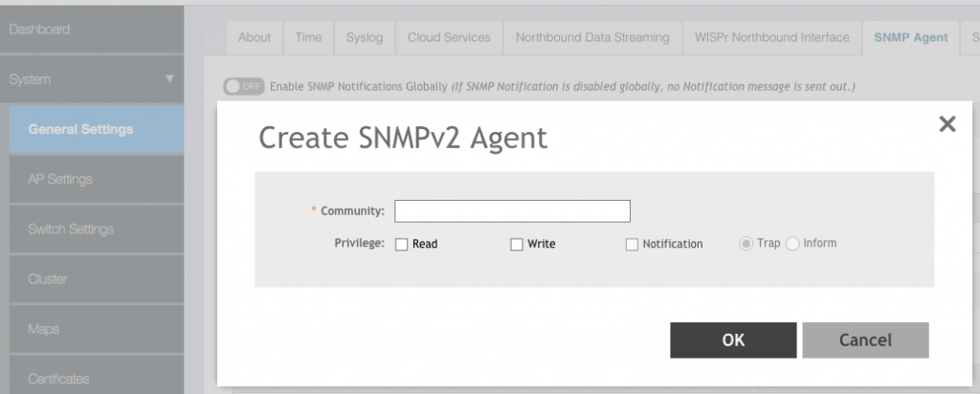
Task: Tick the Notification privilege checkbox
Action: pyautogui.click(x=632, y=244)
